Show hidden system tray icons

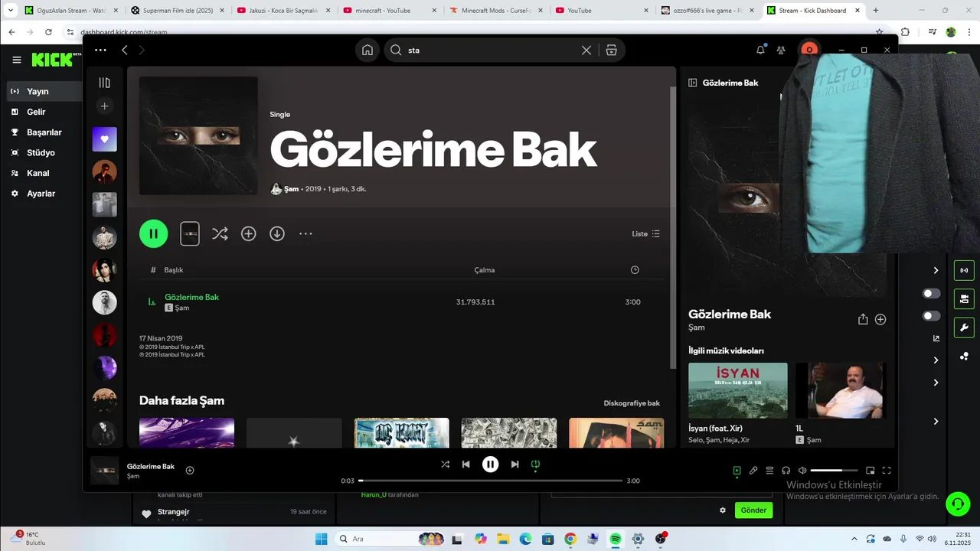(854, 539)
